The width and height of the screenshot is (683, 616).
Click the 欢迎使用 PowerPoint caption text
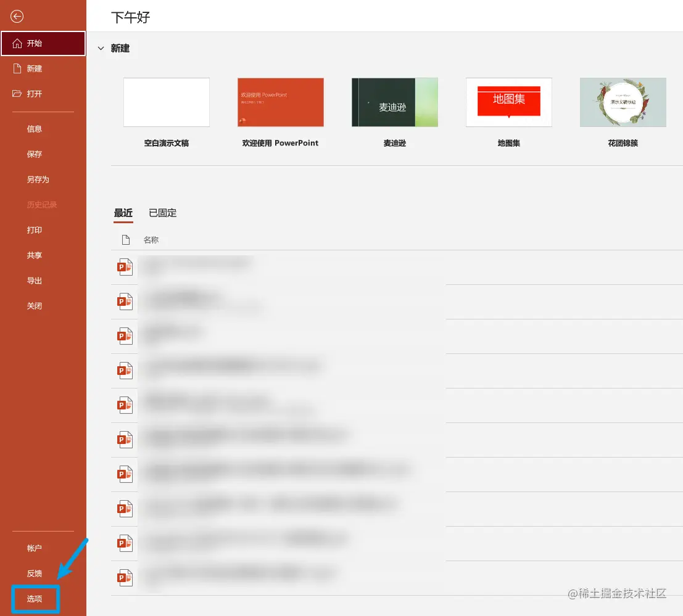tap(280, 143)
